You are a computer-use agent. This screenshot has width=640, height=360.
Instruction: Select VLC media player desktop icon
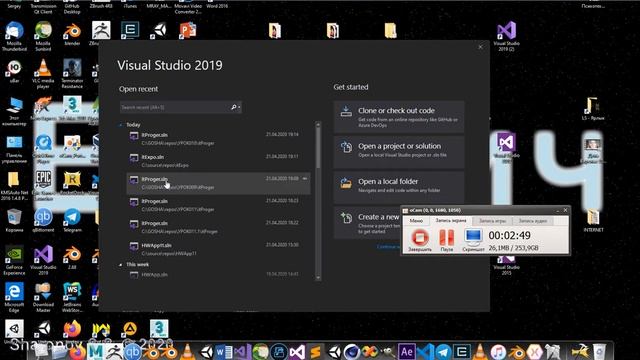click(x=43, y=74)
